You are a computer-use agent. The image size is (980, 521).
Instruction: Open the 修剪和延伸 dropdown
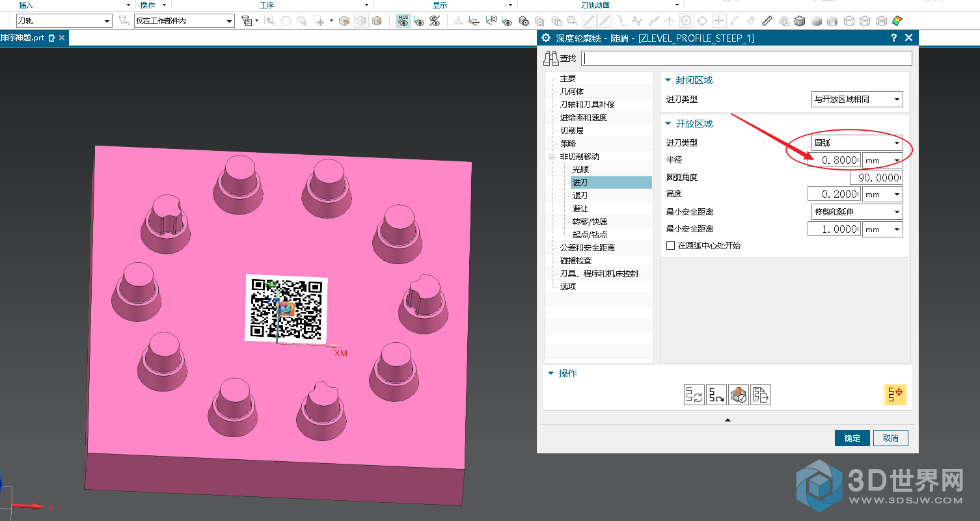pyautogui.click(x=856, y=211)
